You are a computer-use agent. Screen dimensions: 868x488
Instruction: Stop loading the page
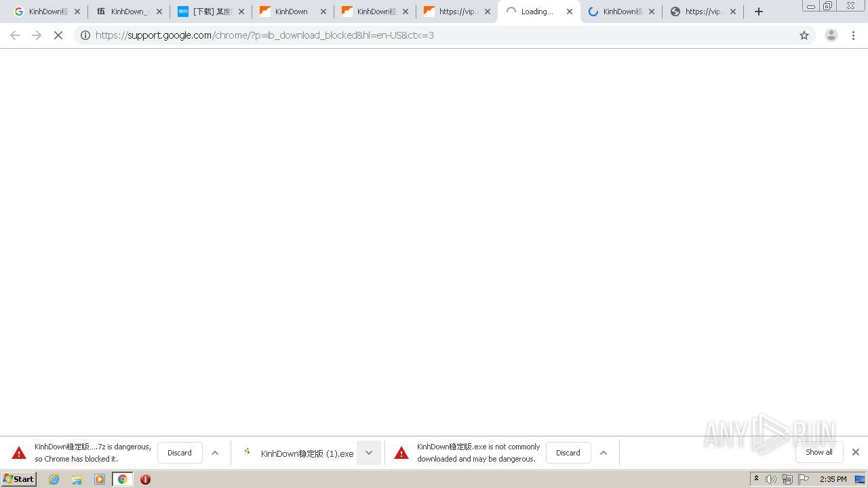tap(58, 35)
